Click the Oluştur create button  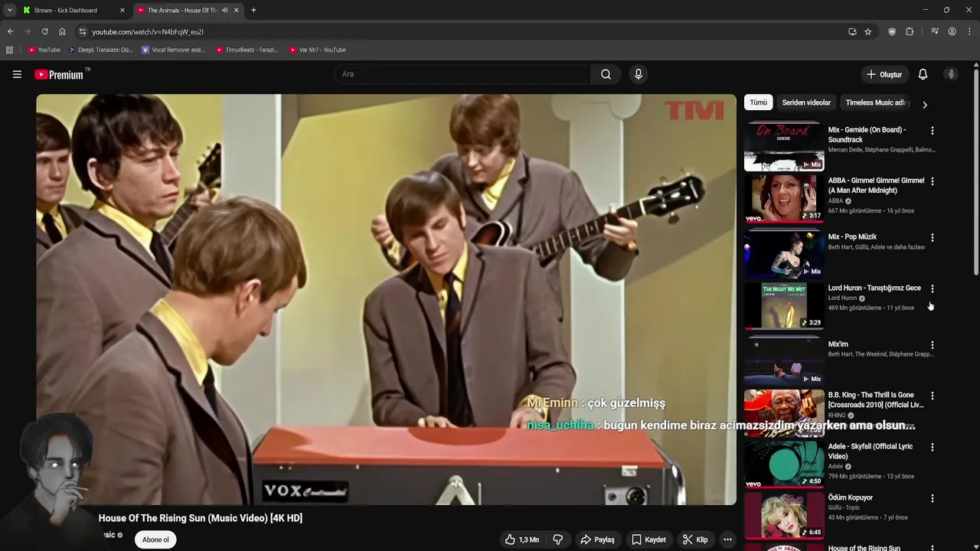884,74
